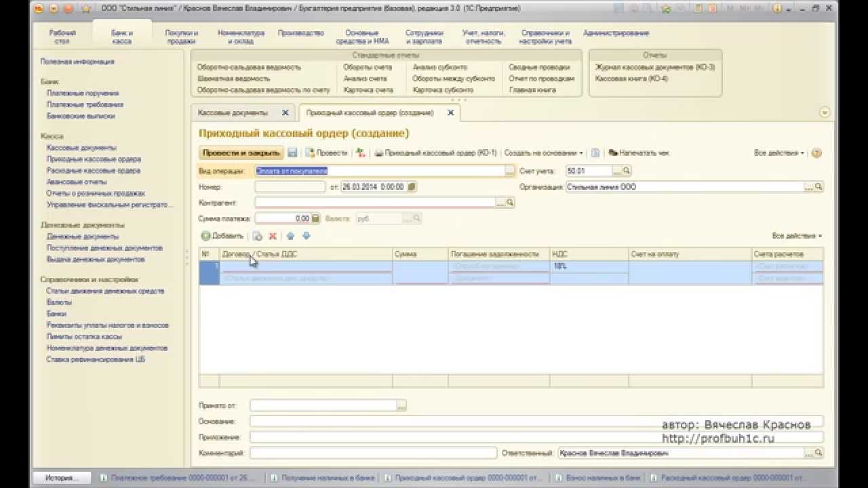Click the НДС cell showing 18%

[589, 266]
